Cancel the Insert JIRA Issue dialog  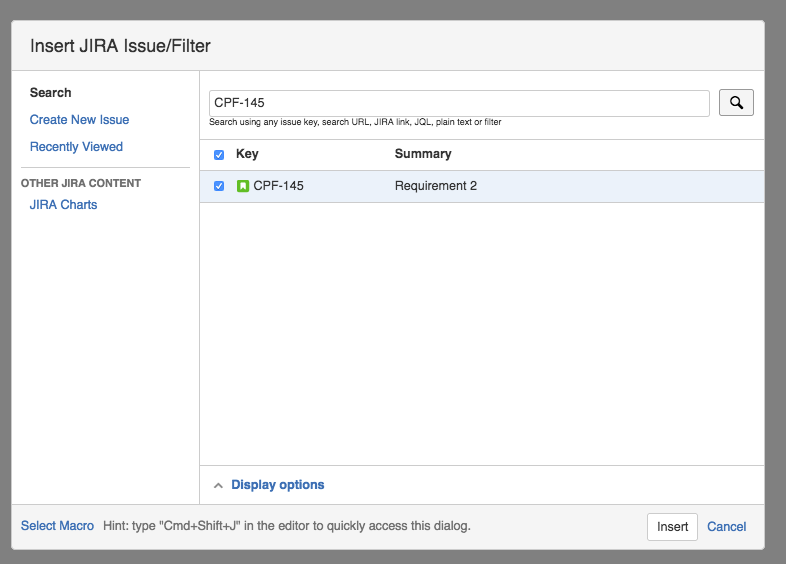click(726, 527)
